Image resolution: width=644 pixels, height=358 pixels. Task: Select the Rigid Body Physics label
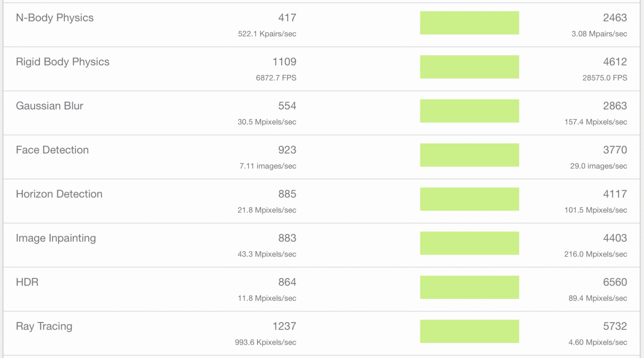click(62, 62)
